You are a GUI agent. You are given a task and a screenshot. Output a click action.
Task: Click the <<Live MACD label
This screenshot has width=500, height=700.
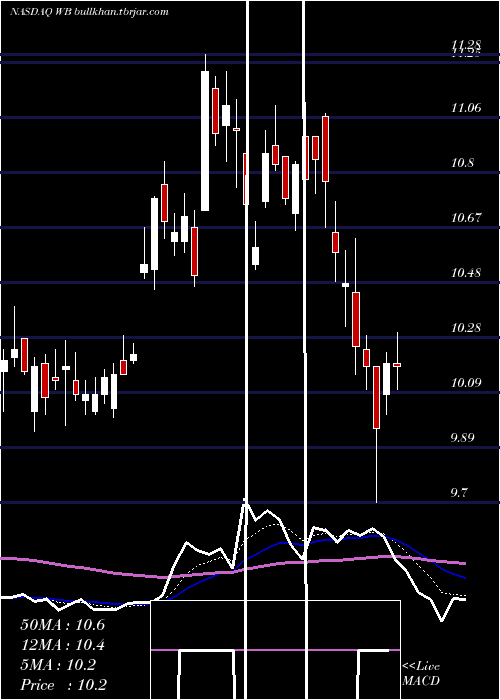pos(421,674)
